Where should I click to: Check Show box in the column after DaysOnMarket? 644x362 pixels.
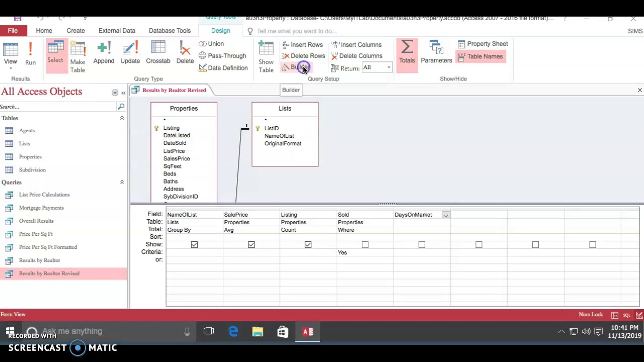(x=478, y=244)
